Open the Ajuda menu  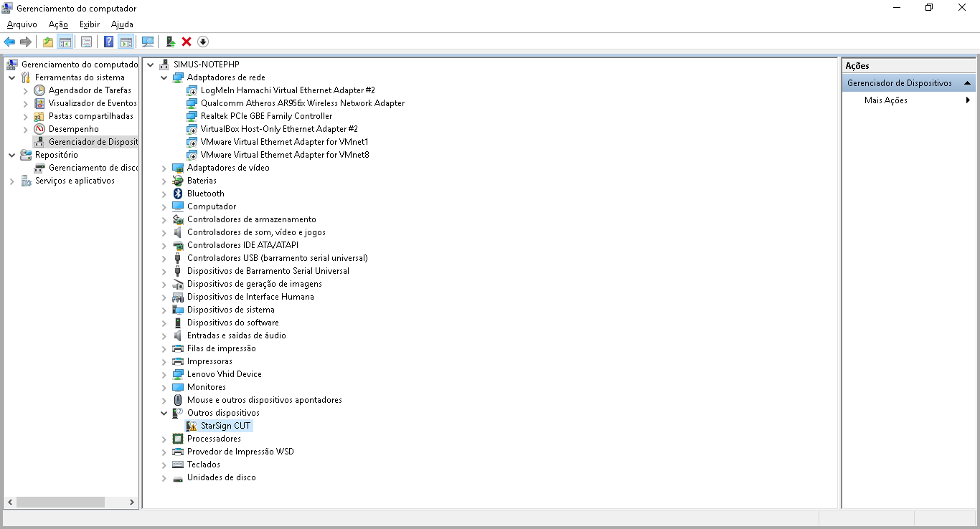122,24
